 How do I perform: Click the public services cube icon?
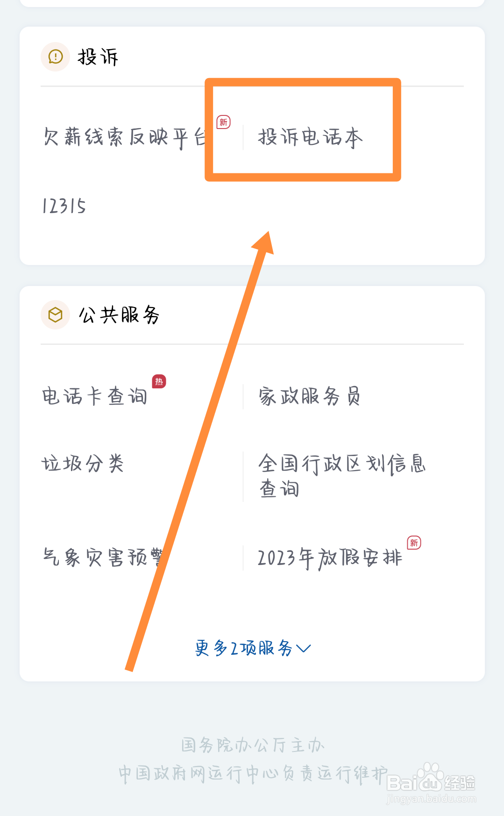point(56,315)
